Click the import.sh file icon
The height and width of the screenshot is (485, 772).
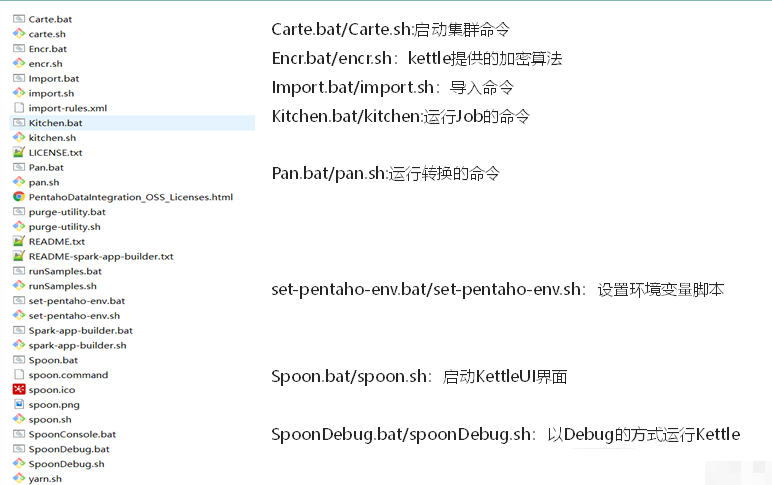pos(19,93)
